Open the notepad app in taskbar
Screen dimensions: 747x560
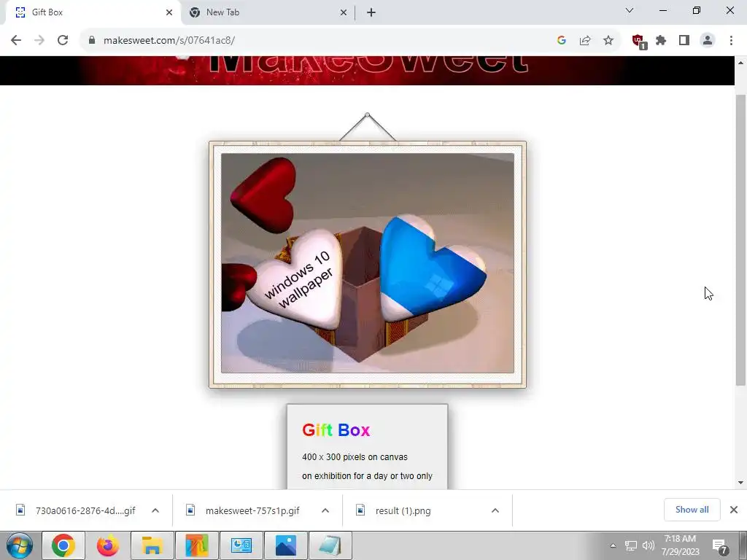click(330, 545)
